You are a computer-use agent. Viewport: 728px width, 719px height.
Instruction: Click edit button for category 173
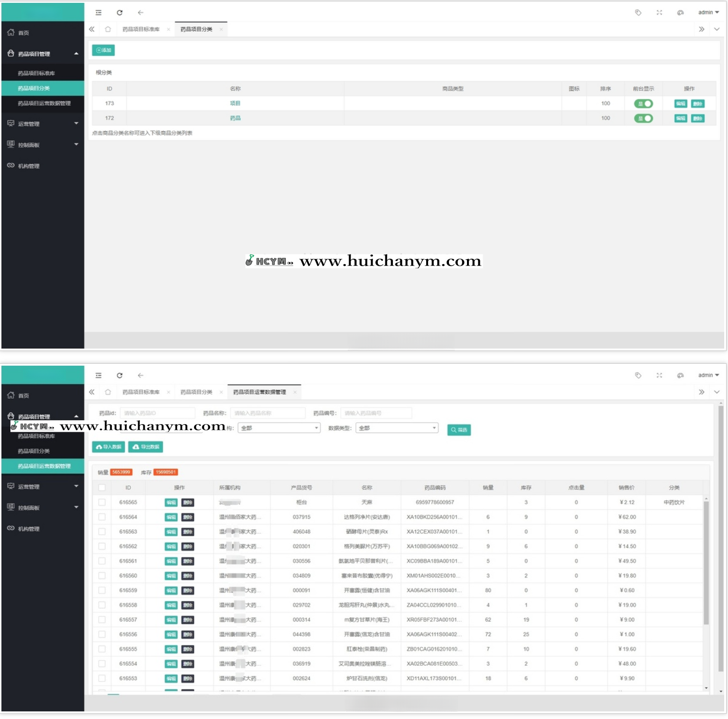(x=681, y=104)
